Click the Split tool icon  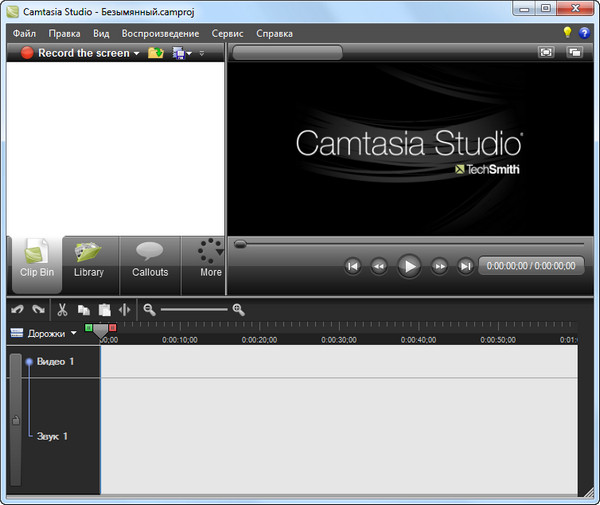click(124, 310)
